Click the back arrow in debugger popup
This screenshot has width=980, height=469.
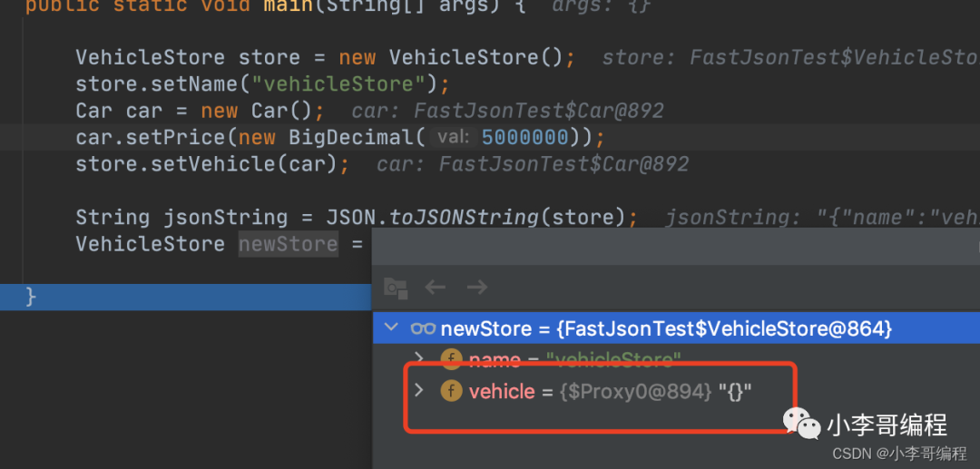tap(436, 288)
